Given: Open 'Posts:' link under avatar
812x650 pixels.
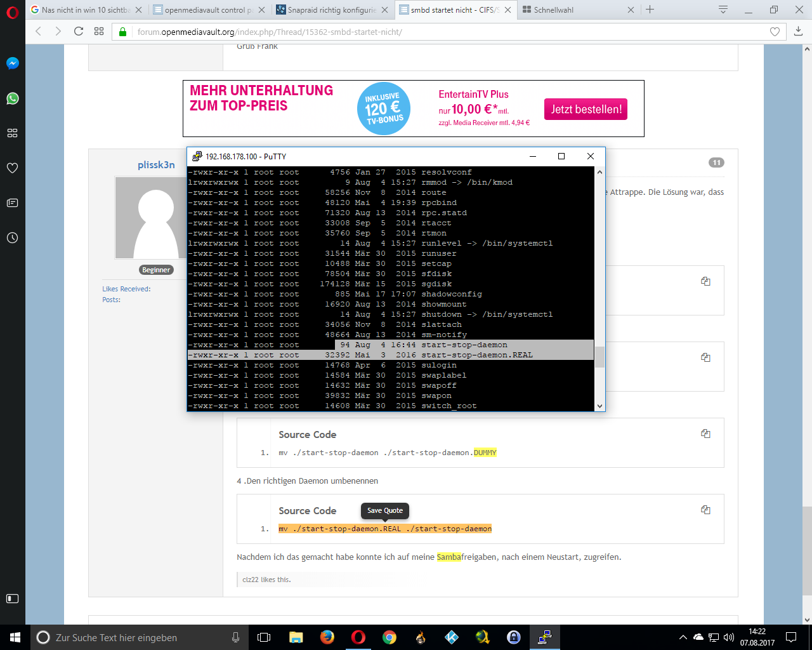Looking at the screenshot, I should coord(112,300).
